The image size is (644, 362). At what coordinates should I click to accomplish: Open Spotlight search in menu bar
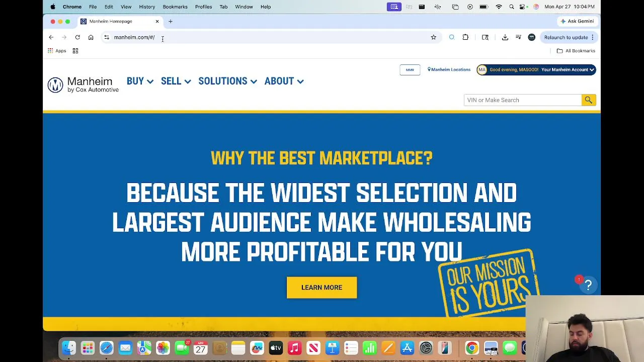[512, 7]
